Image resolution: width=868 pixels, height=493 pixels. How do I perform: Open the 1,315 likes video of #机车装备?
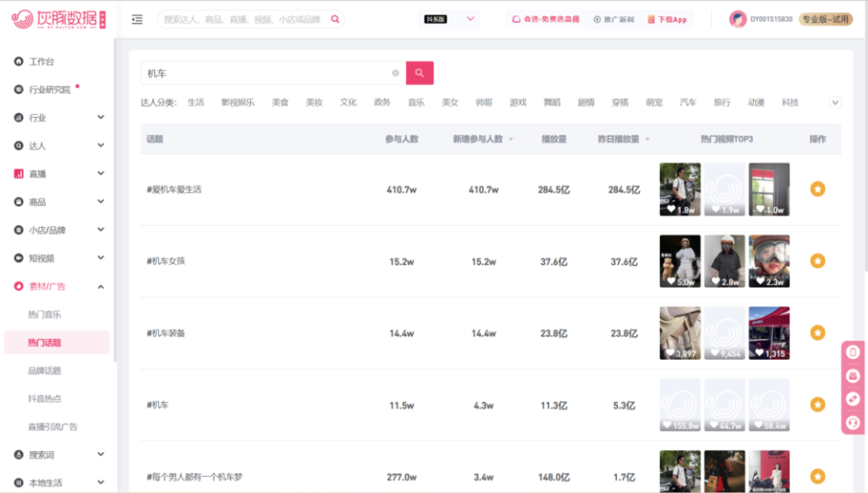(x=769, y=333)
